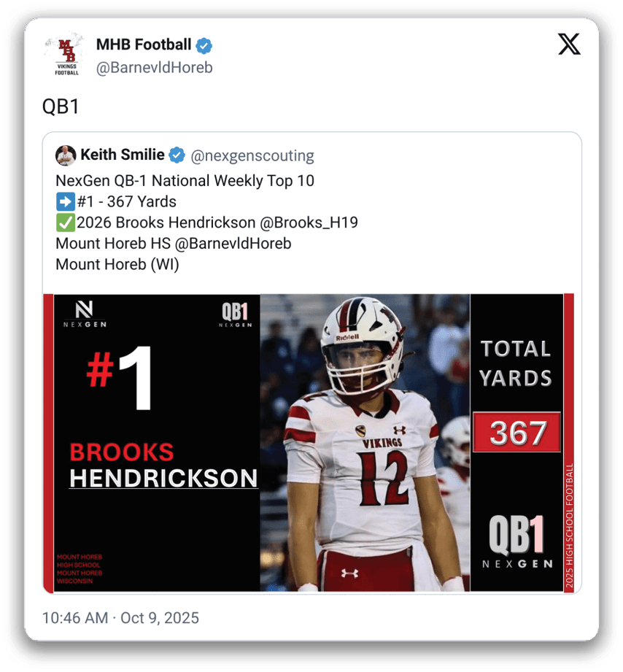Click the QB1 tweet text
The image size is (623, 672).
[61, 107]
